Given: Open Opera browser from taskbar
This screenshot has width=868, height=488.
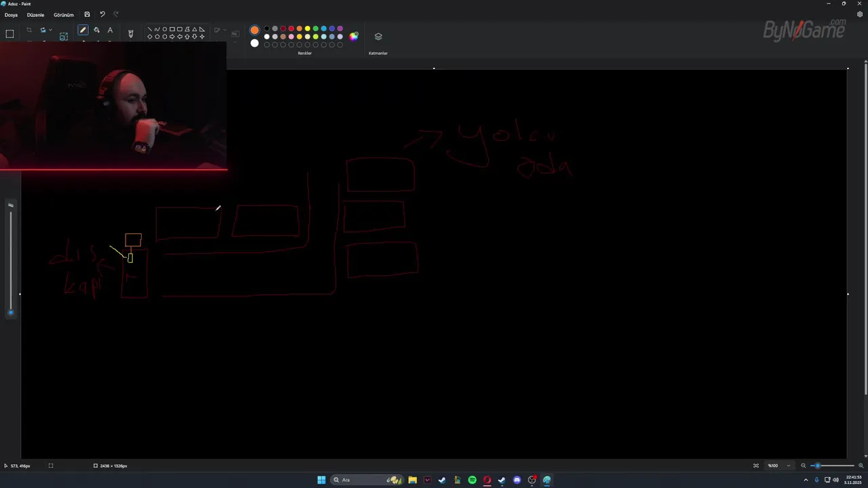Looking at the screenshot, I should tap(487, 480).
